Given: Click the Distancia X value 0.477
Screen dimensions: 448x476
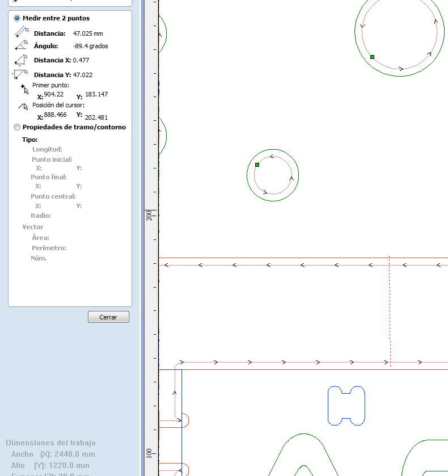Looking at the screenshot, I should click(81, 60).
